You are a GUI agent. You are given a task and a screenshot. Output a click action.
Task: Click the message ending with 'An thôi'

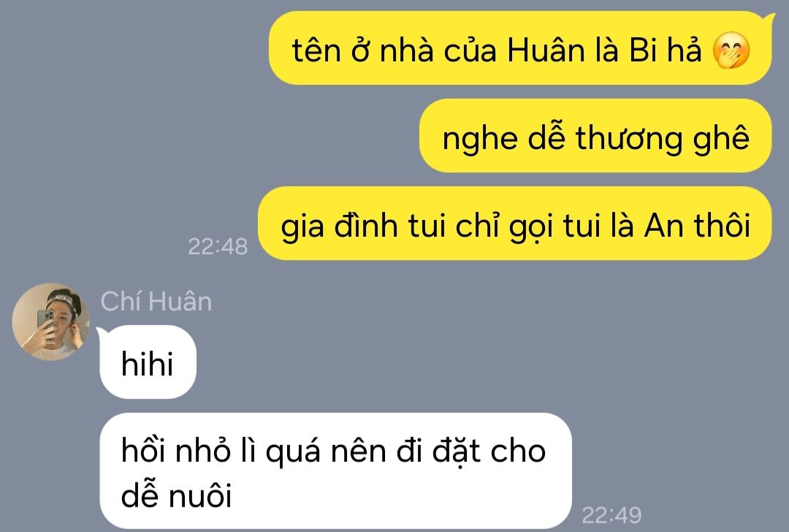(x=515, y=224)
